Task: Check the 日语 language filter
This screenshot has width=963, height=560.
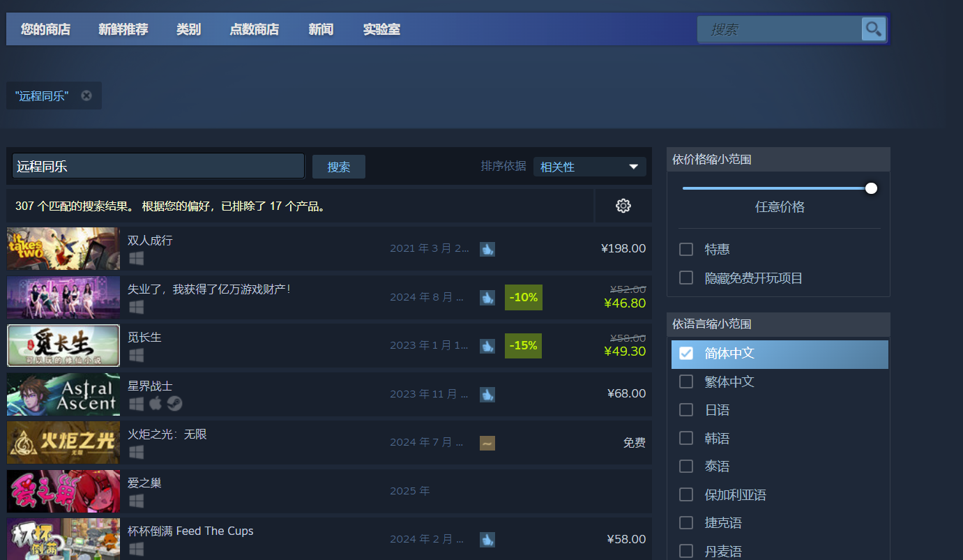Action: [686, 409]
